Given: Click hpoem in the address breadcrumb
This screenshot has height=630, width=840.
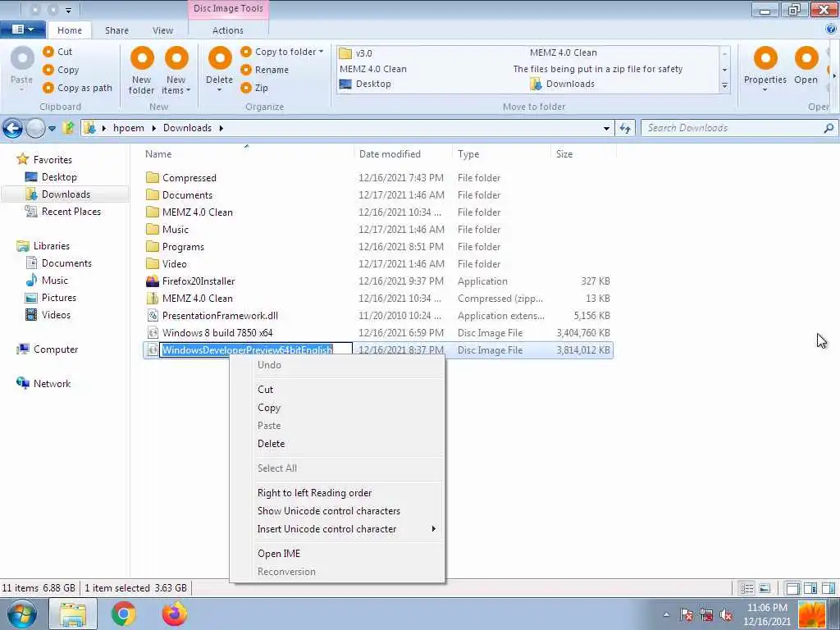Looking at the screenshot, I should click(129, 128).
